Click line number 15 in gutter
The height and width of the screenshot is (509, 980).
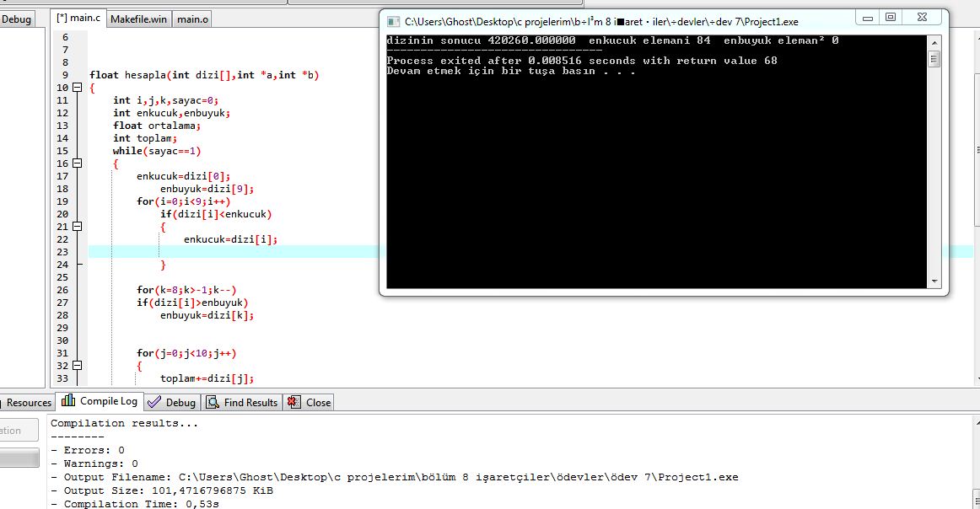pyautogui.click(x=62, y=151)
